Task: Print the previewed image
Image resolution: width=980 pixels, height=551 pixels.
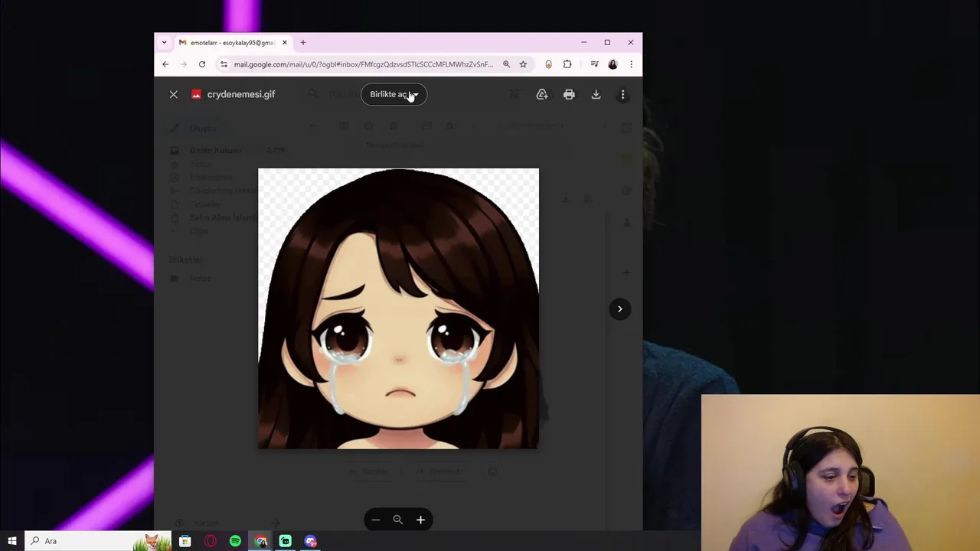Action: point(569,94)
